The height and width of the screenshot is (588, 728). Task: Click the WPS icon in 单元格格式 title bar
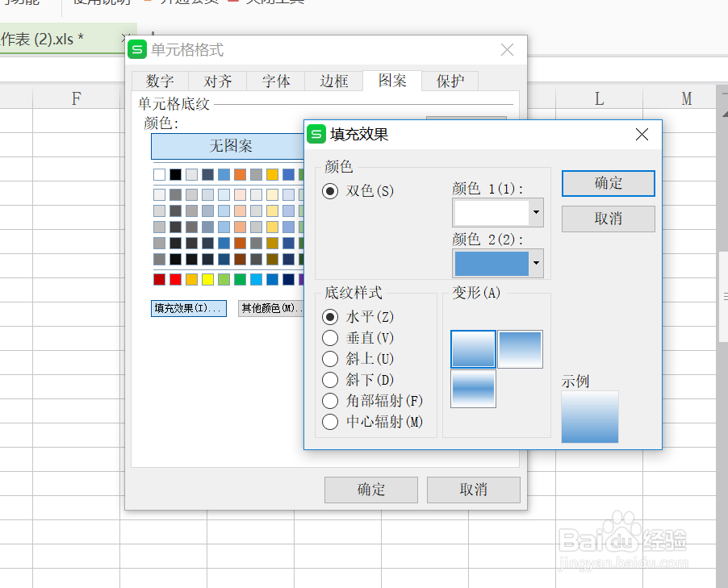coord(137,49)
